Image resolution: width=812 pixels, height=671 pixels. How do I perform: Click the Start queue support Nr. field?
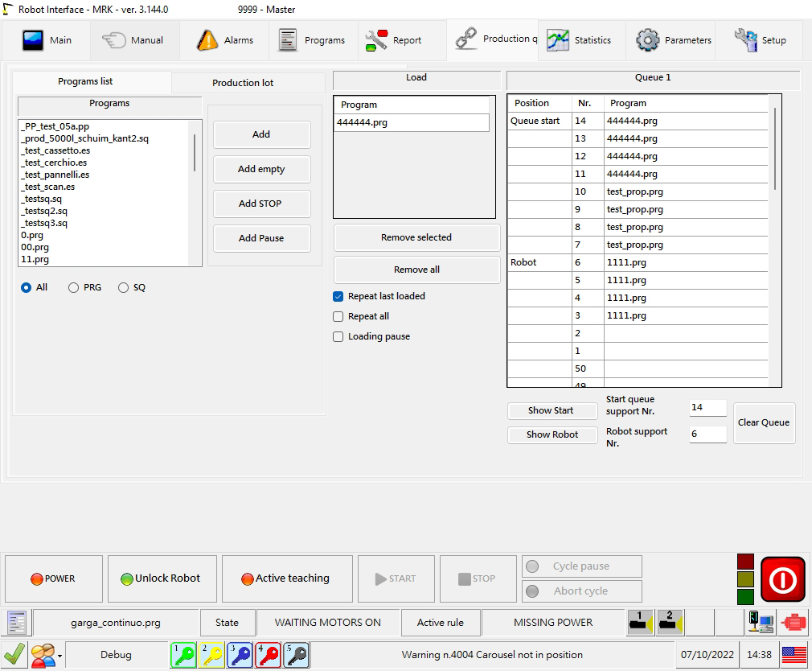tap(707, 407)
